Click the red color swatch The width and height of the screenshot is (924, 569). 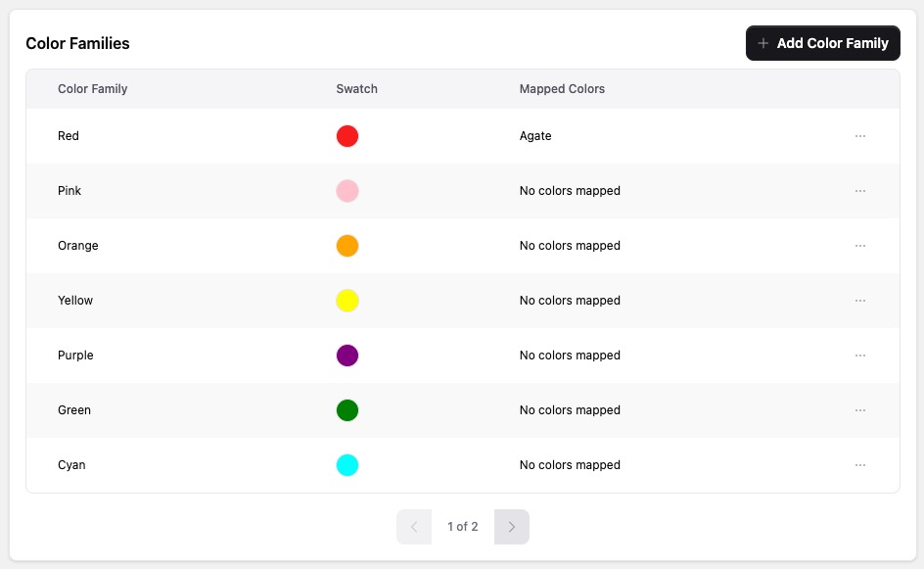pos(347,136)
